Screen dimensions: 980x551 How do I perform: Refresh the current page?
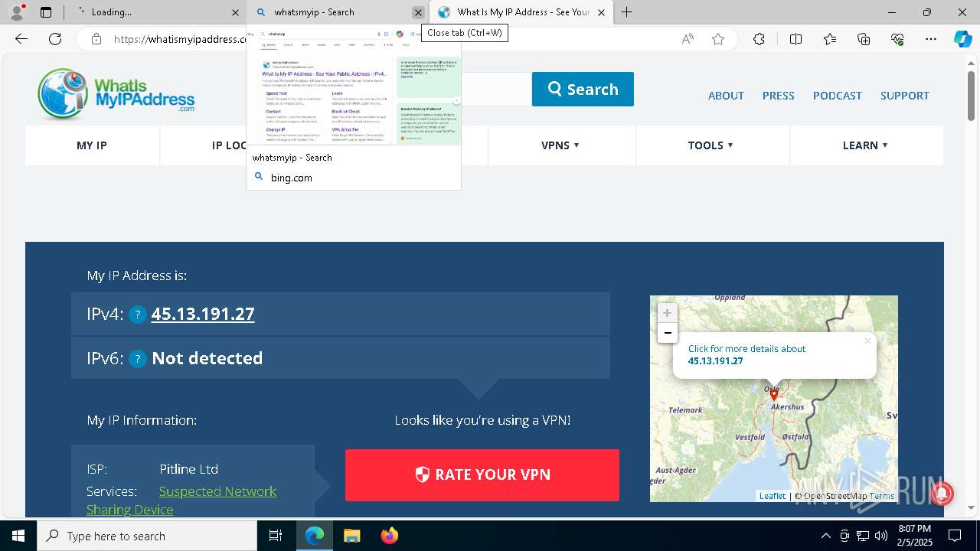55,39
